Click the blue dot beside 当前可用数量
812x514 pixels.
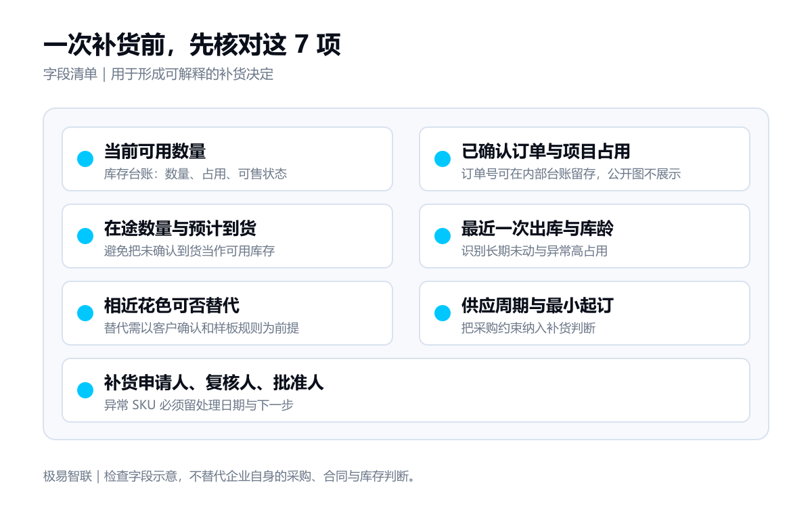pos(85,159)
